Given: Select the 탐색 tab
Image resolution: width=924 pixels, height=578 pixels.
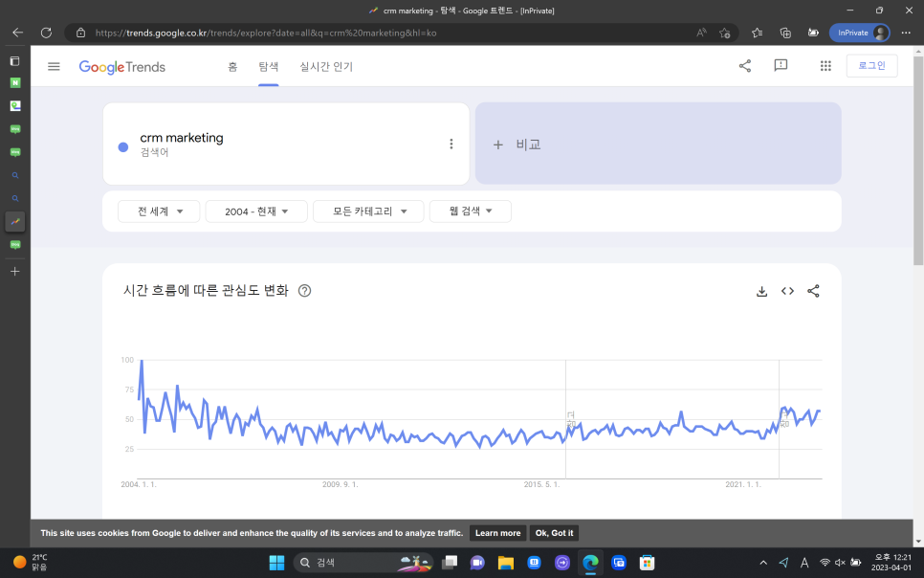Looking at the screenshot, I should pos(268,67).
